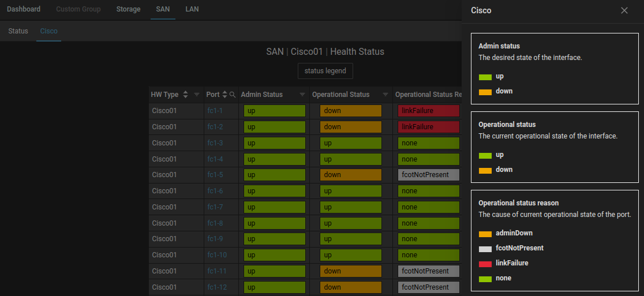Open filter menu for HW Type column
Image resolution: width=644 pixels, height=296 pixels.
(197, 95)
